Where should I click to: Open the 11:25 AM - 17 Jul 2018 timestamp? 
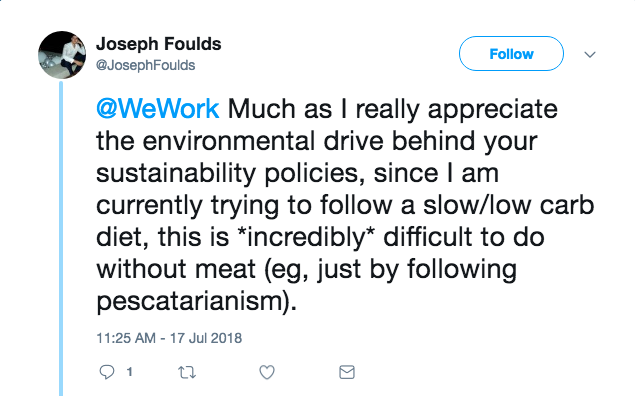pyautogui.click(x=169, y=338)
